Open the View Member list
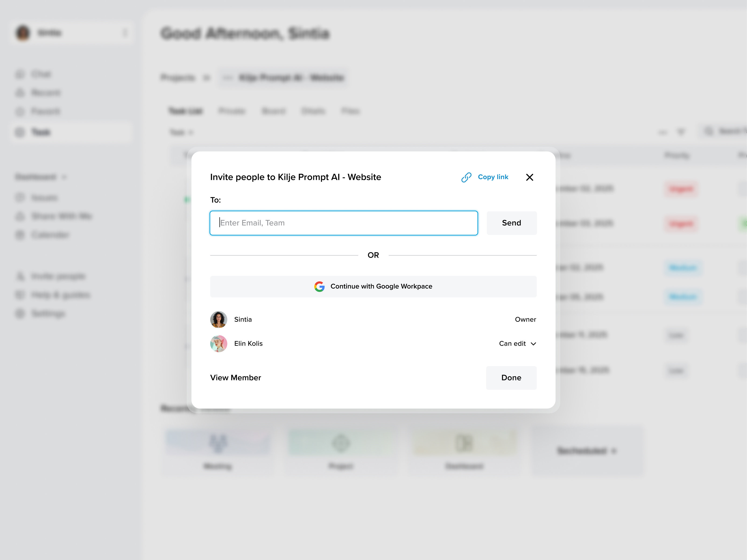This screenshot has width=747, height=560. tap(235, 378)
